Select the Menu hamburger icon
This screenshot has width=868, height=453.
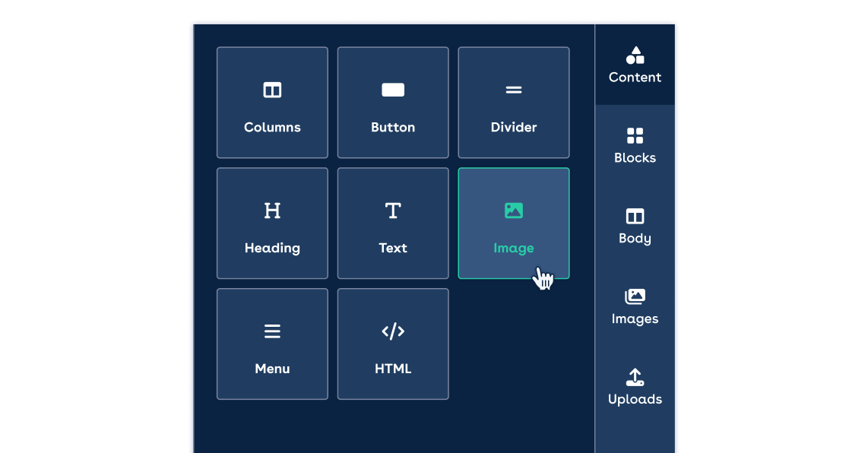272,331
